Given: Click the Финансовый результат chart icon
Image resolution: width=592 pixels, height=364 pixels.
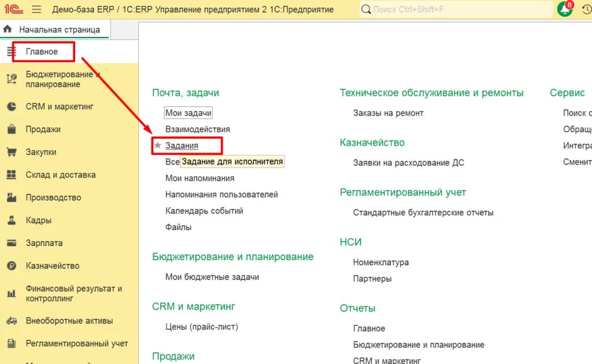Looking at the screenshot, I should point(12,294).
